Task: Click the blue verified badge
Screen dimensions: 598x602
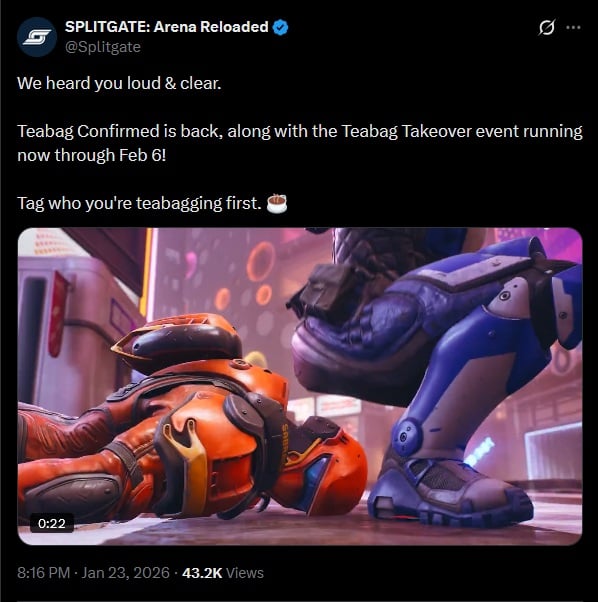Action: click(280, 27)
